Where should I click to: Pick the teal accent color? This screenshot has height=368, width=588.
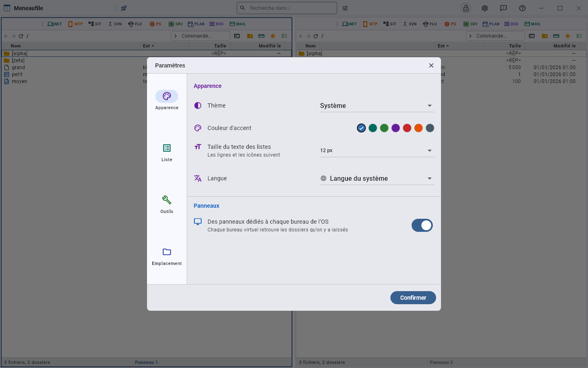[x=373, y=128]
